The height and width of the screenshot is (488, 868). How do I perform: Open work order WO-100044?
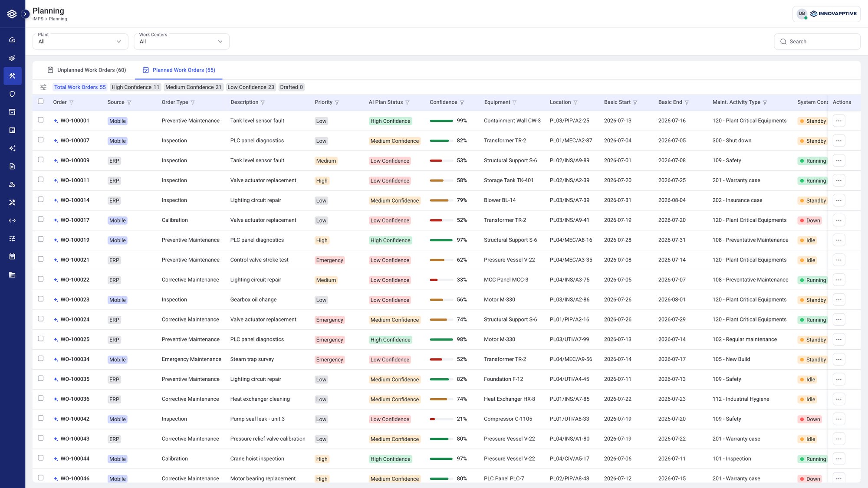pyautogui.click(x=75, y=459)
